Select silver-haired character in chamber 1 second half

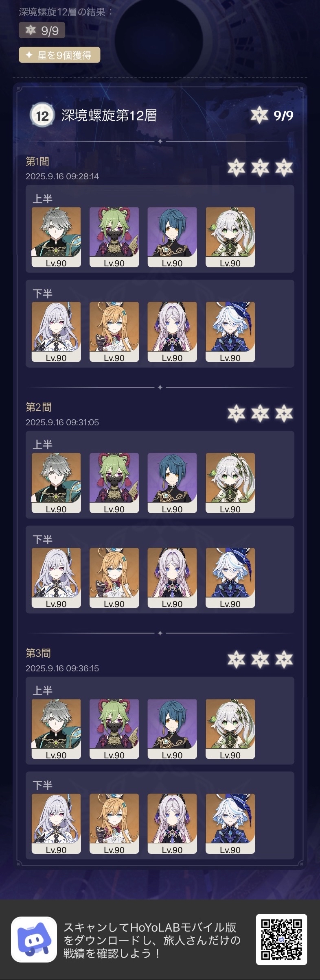(56, 332)
